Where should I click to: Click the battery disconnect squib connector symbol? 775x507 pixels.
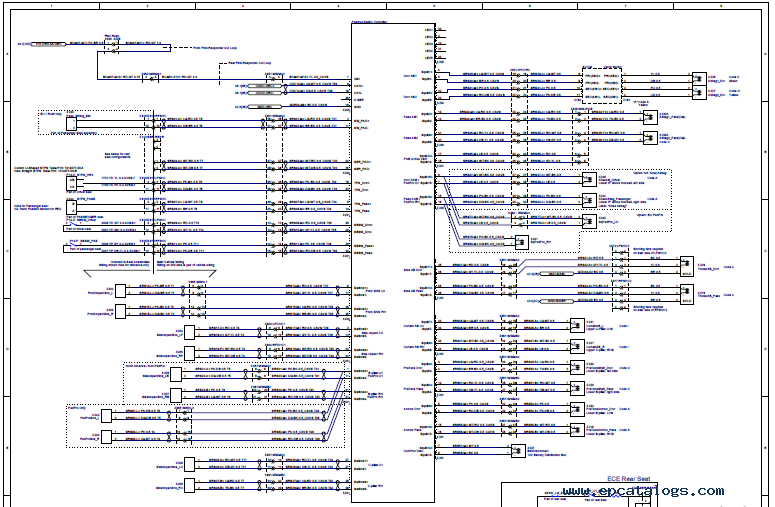coord(518,451)
